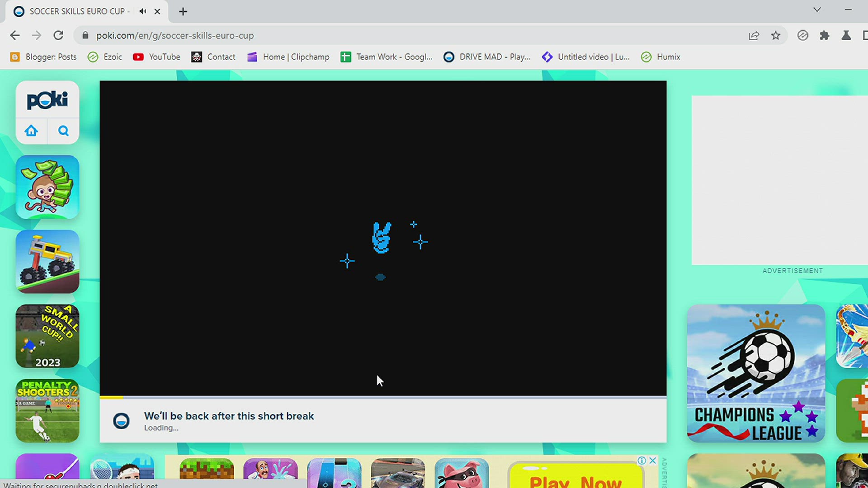
Task: Open the old man splash game ad icon
Action: pyautogui.click(x=270, y=473)
